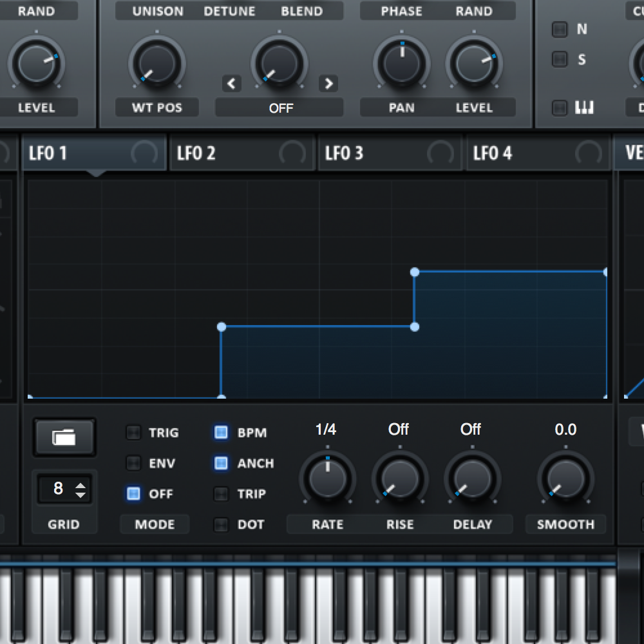The height and width of the screenshot is (644, 644).
Task: Click the LFO 2 modulation drag circle
Action: (292, 153)
